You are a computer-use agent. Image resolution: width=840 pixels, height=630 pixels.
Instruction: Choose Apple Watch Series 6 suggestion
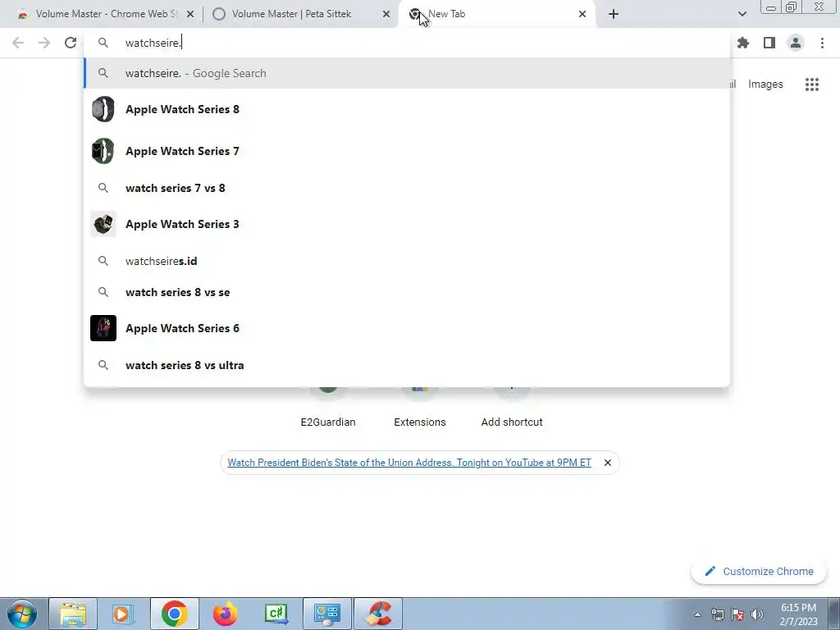tap(407, 328)
